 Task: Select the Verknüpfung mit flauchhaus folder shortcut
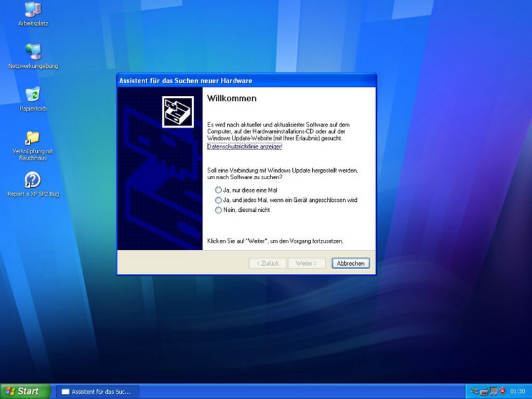coord(33,146)
